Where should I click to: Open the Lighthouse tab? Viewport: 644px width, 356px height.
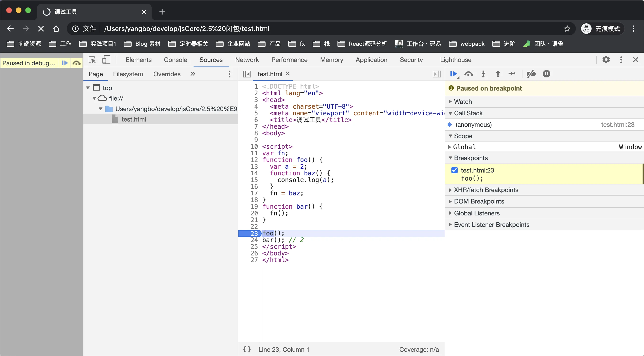pyautogui.click(x=455, y=60)
